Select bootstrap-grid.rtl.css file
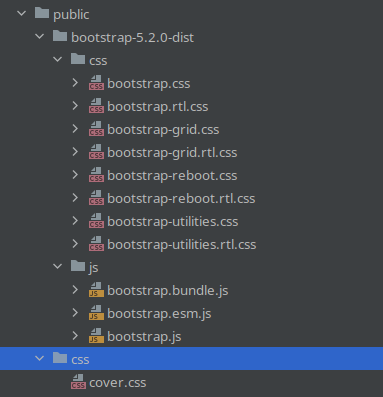 [172, 153]
